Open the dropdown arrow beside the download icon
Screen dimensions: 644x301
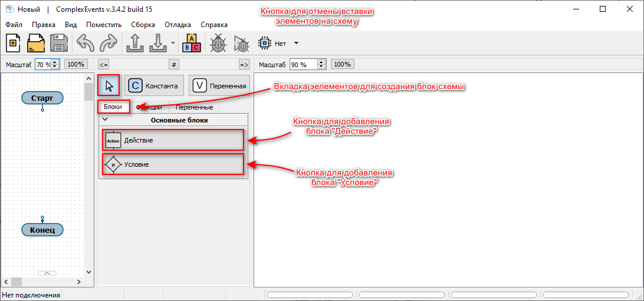[x=173, y=43]
